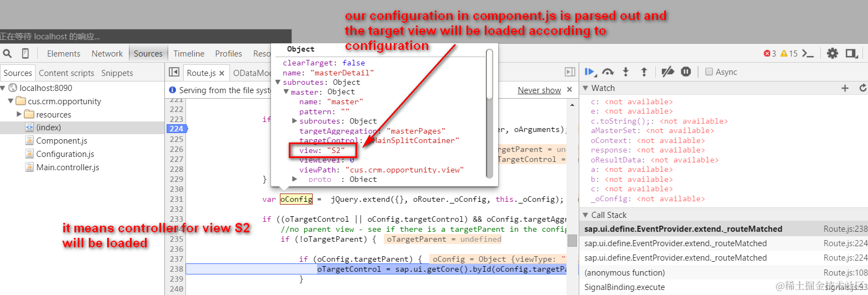Collapse master Object in popup

pos(287,92)
